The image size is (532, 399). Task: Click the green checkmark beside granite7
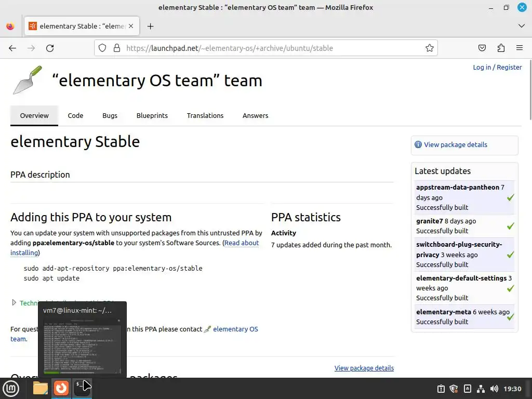point(510,226)
